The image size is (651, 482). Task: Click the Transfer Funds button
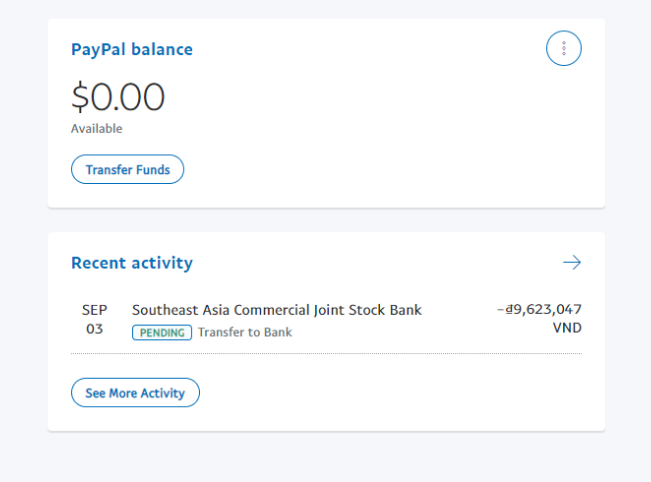(127, 170)
